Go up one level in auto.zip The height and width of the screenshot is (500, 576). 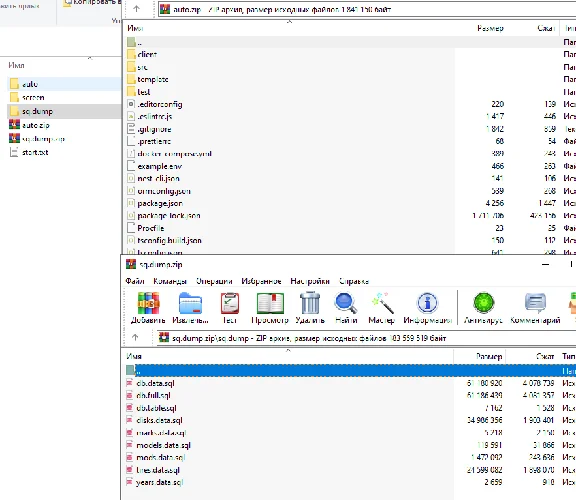tap(136, 9)
